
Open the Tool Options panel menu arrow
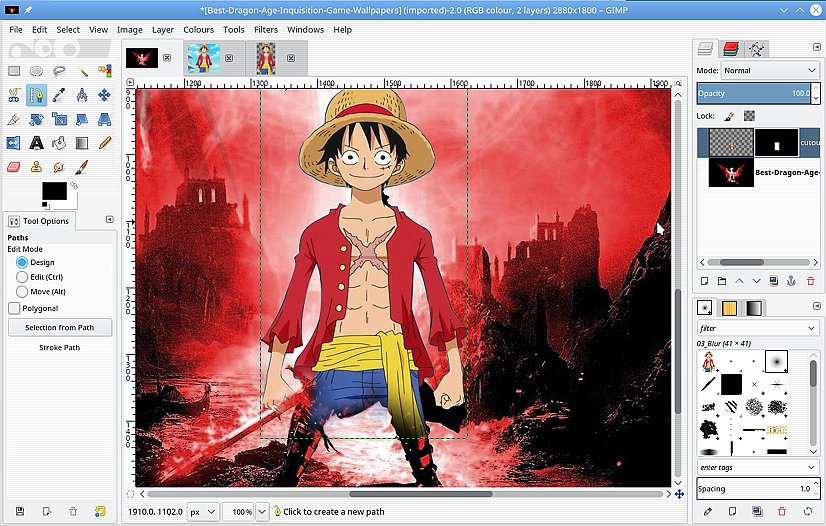[110, 220]
